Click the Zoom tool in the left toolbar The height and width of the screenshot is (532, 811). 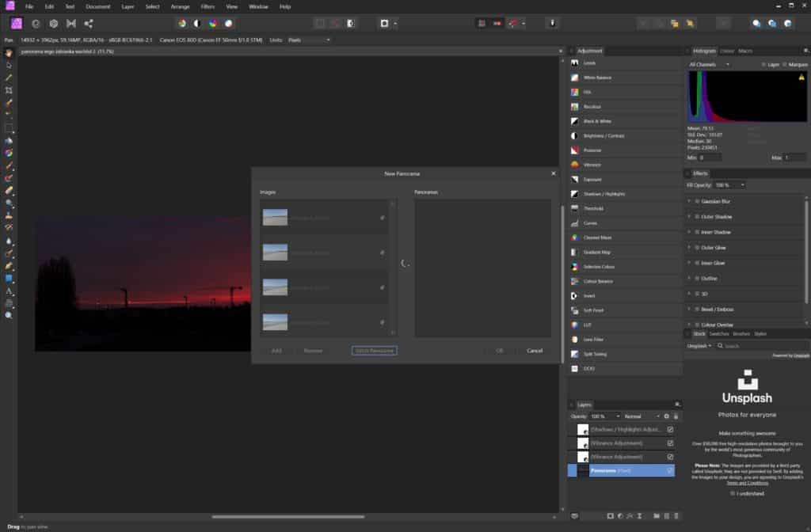pyautogui.click(x=9, y=315)
